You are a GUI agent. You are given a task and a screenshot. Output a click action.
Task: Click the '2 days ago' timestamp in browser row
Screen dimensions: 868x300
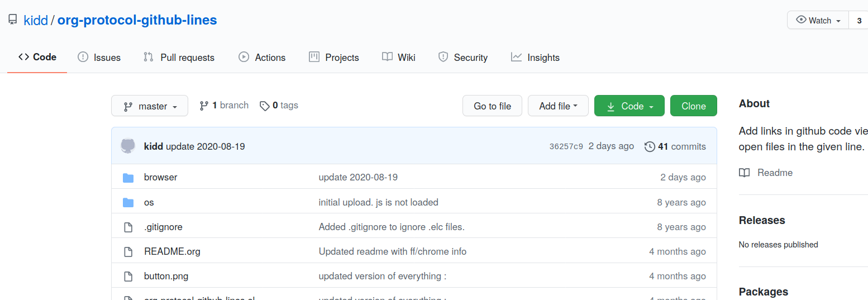tap(683, 177)
